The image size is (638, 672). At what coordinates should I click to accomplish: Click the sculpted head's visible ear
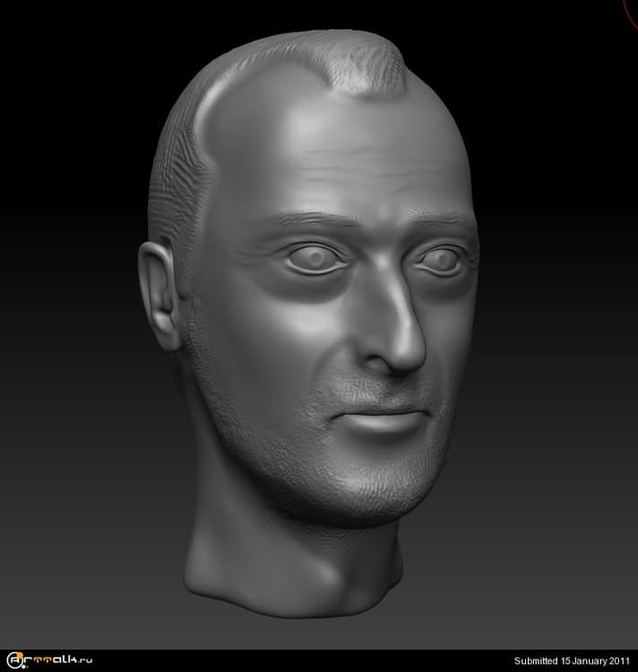coord(159,296)
